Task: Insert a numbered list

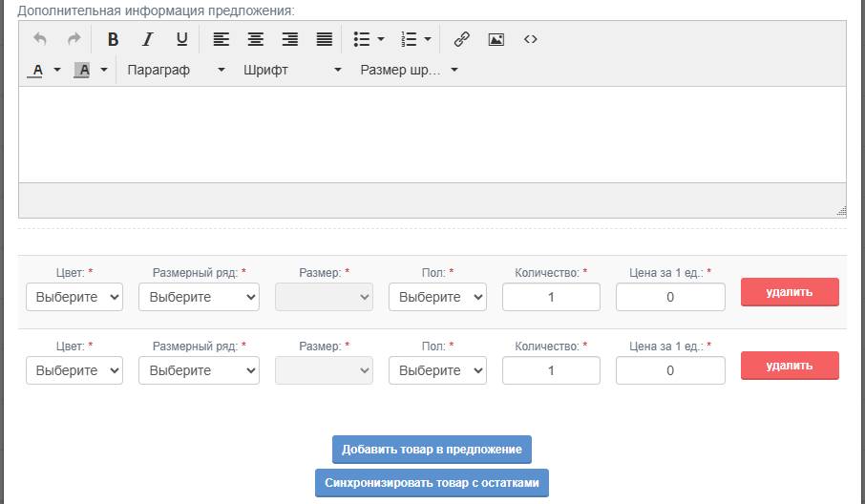Action: (x=409, y=39)
